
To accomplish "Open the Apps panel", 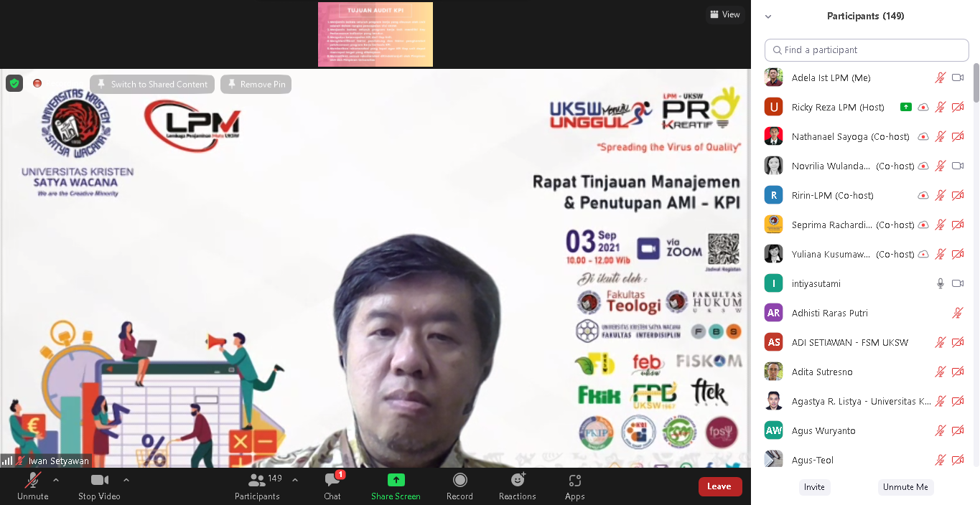I will pos(574,486).
